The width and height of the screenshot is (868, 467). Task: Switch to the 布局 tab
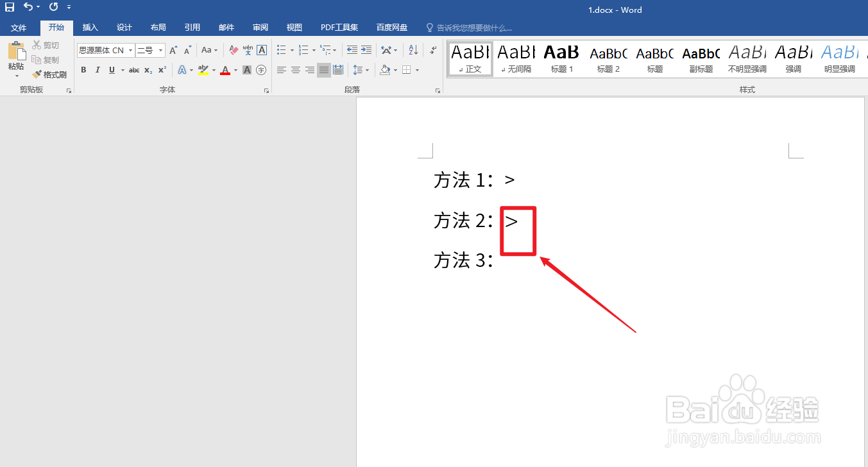(158, 28)
